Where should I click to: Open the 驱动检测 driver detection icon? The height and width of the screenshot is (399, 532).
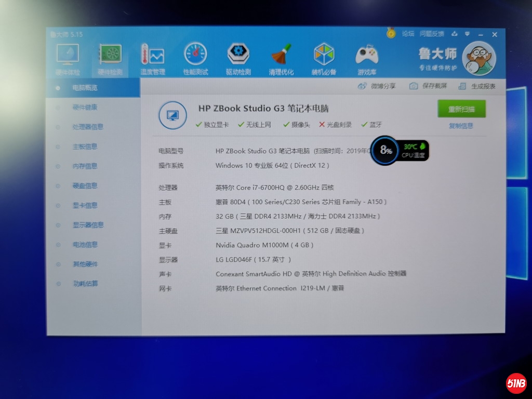pos(237,54)
